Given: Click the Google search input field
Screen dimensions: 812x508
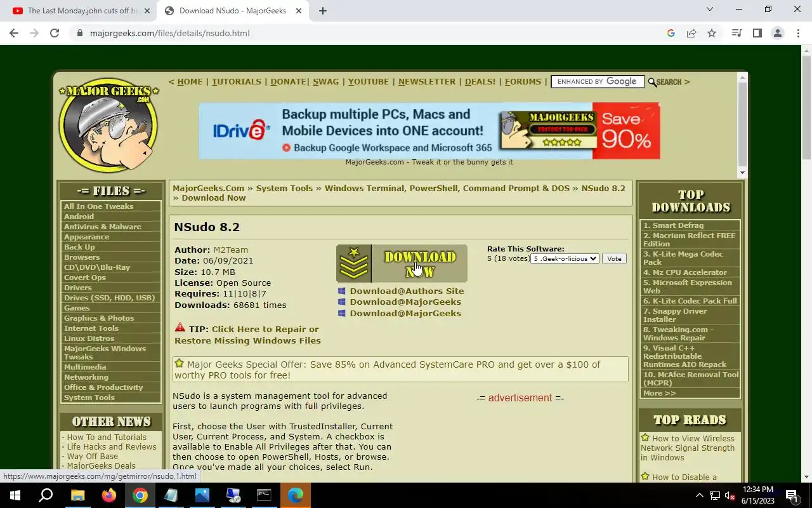Looking at the screenshot, I should [x=597, y=81].
